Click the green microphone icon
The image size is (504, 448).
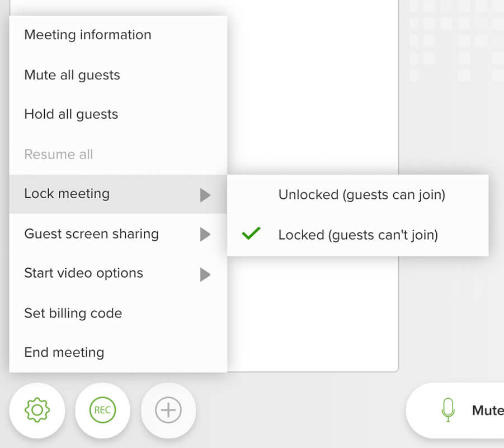point(448,410)
